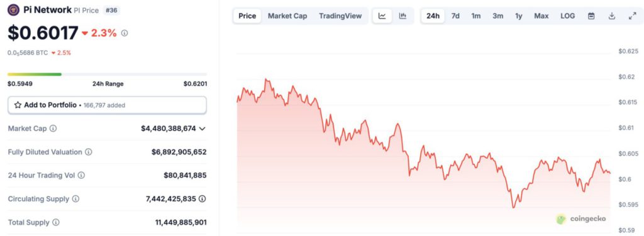Image resolution: width=644 pixels, height=236 pixels.
Task: Switch to the Market Cap tab
Action: [x=287, y=16]
